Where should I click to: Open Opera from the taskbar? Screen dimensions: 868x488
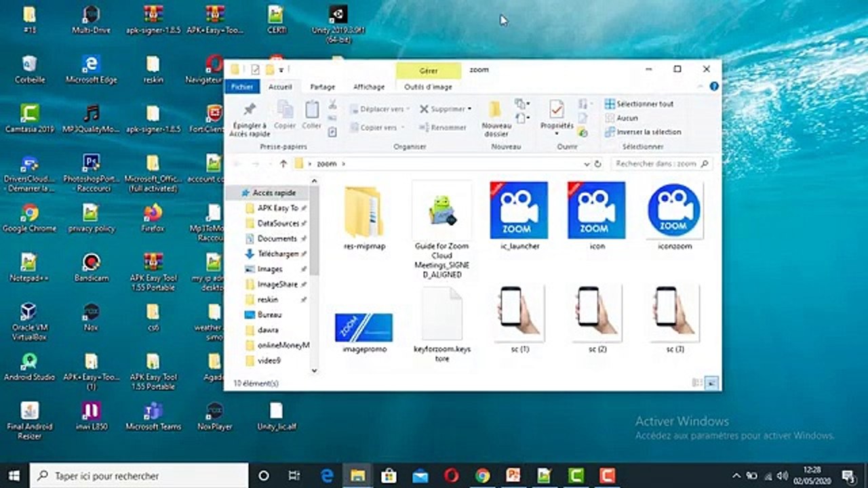tap(452, 476)
